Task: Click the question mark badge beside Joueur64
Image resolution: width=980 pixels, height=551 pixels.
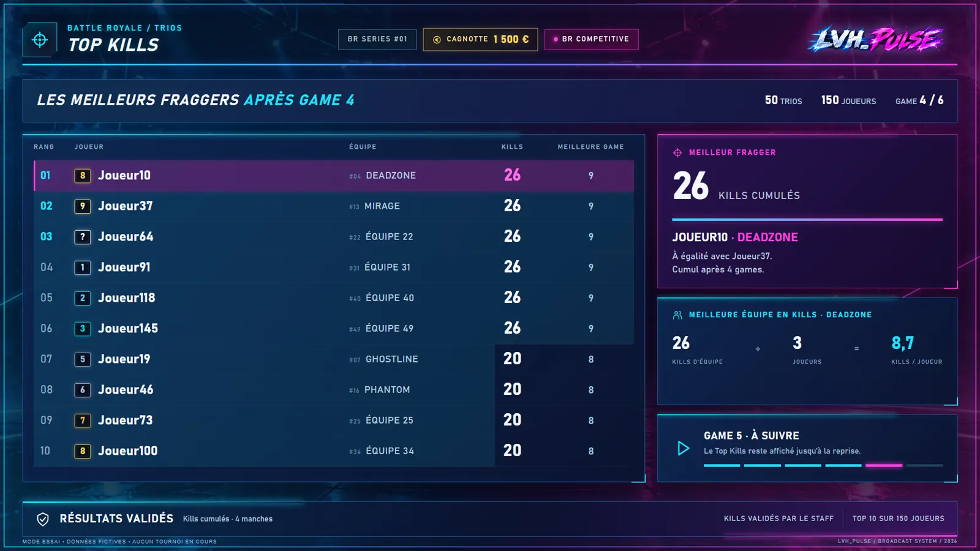Action: (x=83, y=237)
